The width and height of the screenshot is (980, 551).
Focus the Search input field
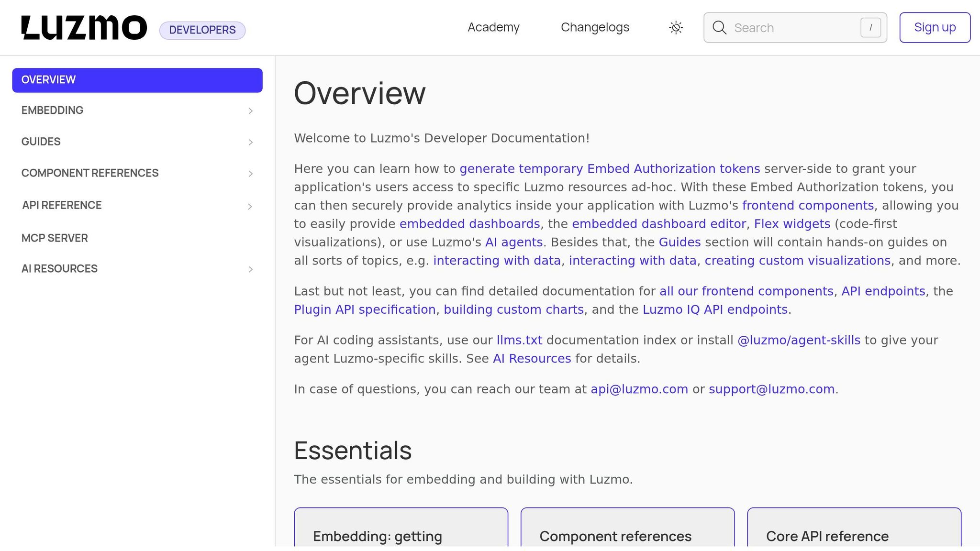[795, 28]
